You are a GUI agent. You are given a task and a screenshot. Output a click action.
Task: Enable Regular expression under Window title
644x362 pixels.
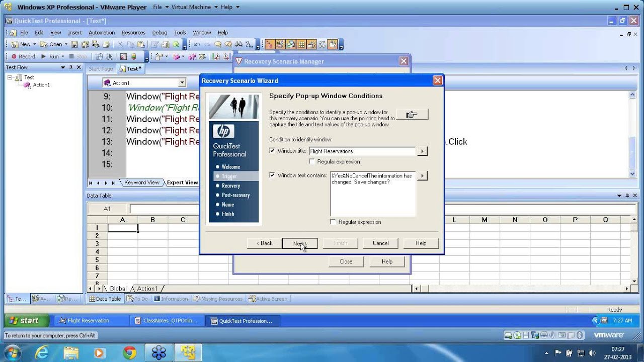point(312,161)
